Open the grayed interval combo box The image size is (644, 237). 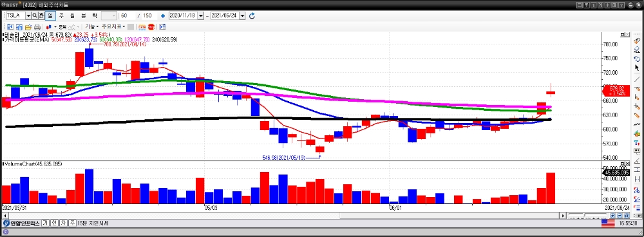[x=109, y=15]
